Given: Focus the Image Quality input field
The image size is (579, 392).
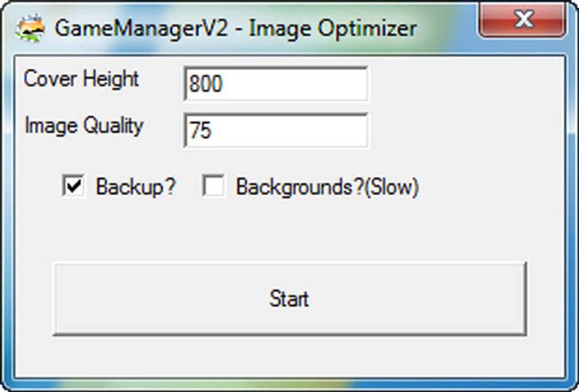Looking at the screenshot, I should pyautogui.click(x=276, y=130).
